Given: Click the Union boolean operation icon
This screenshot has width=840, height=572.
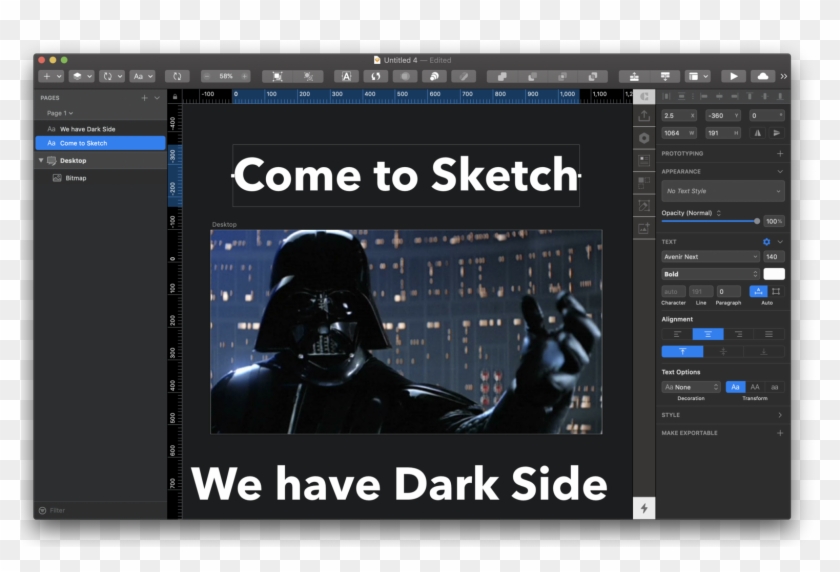Looking at the screenshot, I should click(x=502, y=77).
